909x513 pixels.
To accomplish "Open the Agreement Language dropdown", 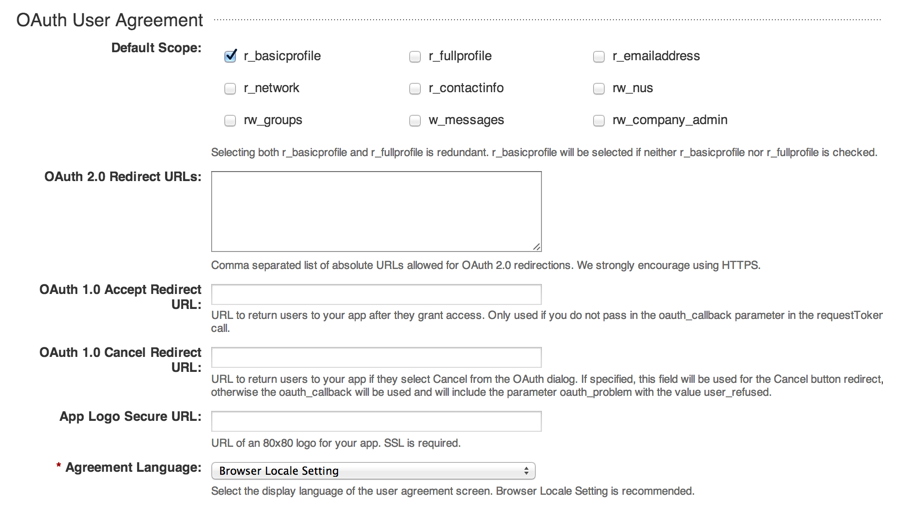I will click(373, 471).
